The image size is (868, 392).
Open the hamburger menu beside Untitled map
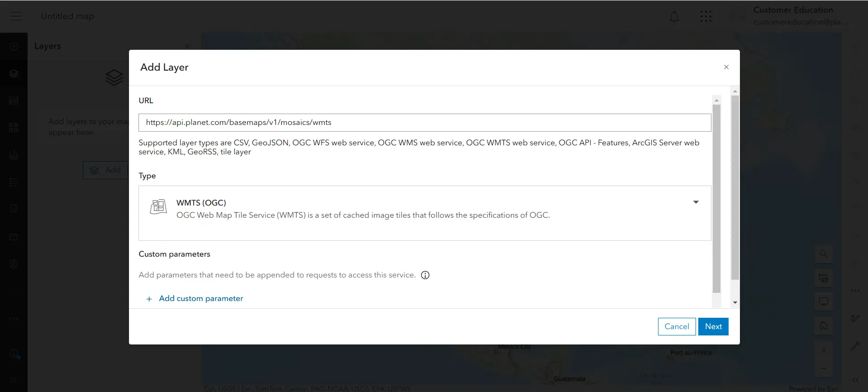16,16
